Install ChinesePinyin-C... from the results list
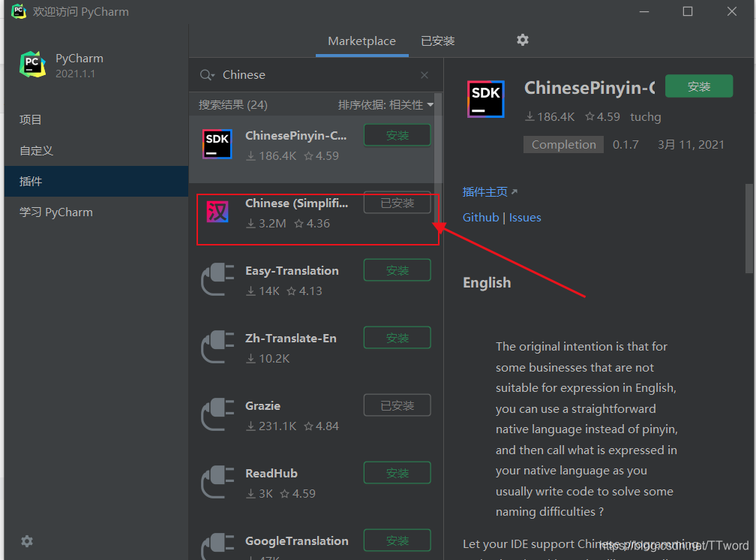This screenshot has height=560, width=756. [x=397, y=135]
